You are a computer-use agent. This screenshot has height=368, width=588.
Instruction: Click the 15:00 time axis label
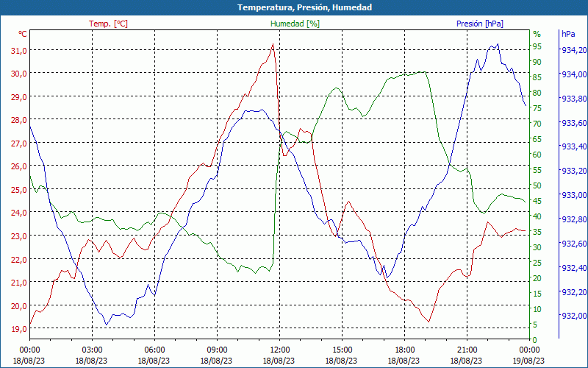click(342, 349)
